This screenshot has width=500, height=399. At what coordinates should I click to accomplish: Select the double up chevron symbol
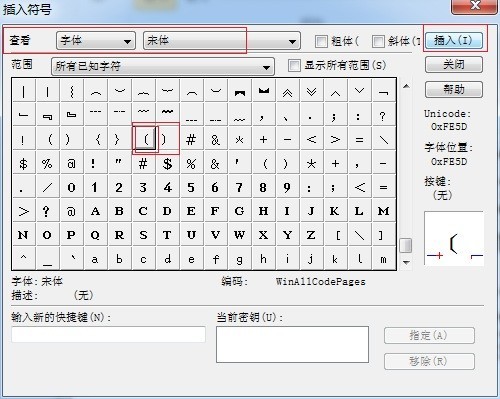(x=287, y=91)
